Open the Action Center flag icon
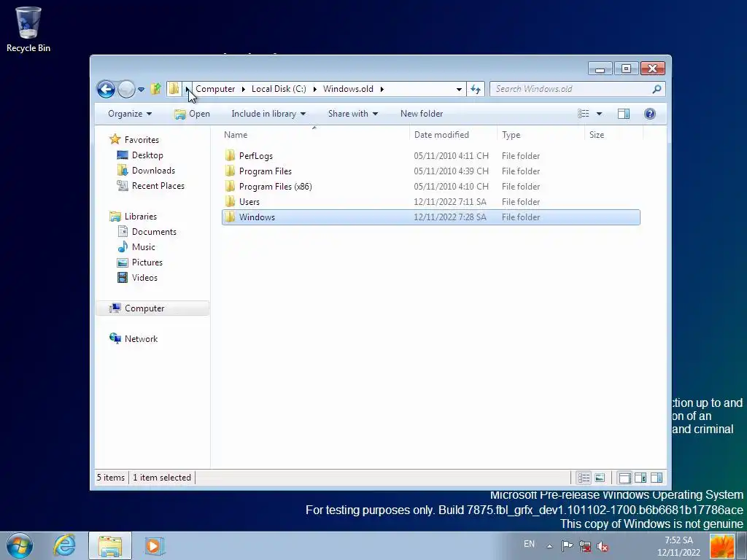 (567, 546)
